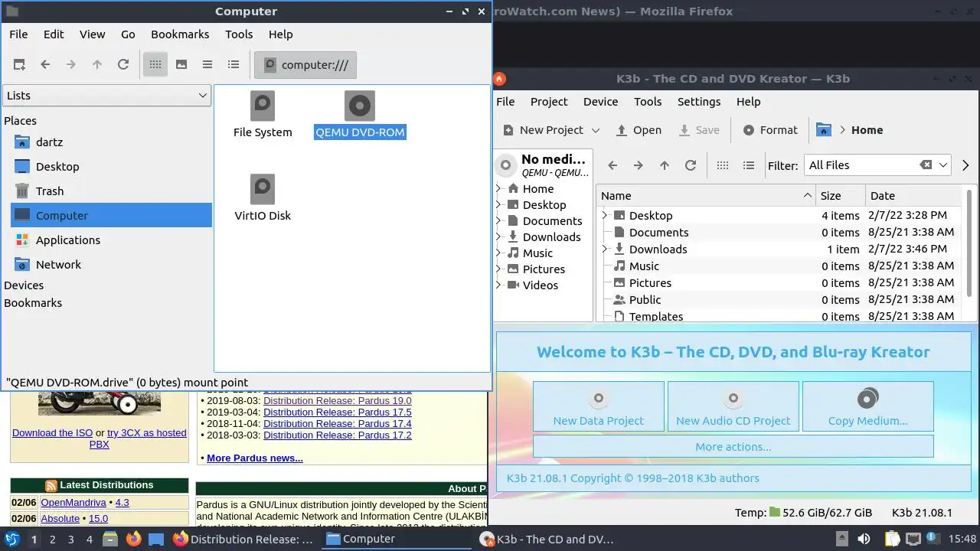Screen dimensions: 980x551
Task: Go back in Computer file manager toolbar
Action: tap(45, 65)
